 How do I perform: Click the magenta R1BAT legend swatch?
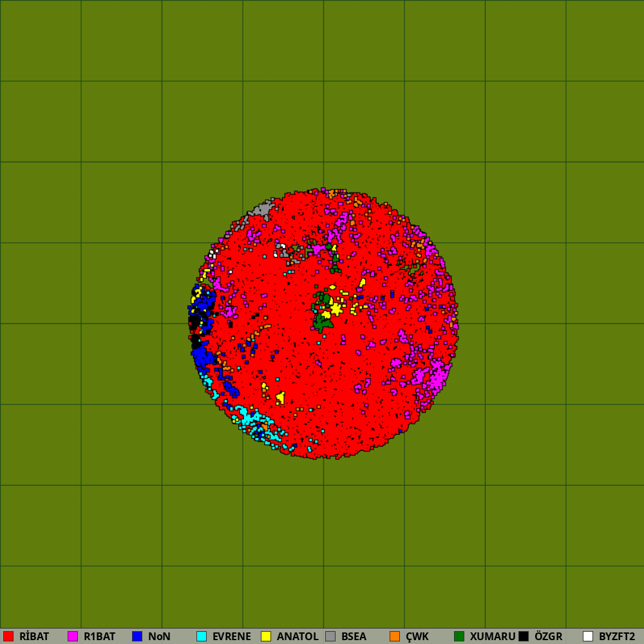pos(73,636)
